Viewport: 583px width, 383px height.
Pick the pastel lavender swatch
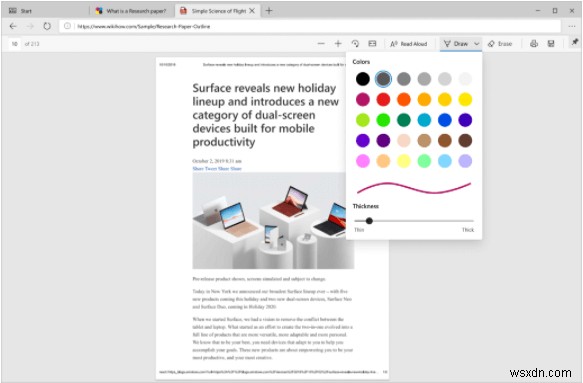pyautogui.click(x=465, y=161)
